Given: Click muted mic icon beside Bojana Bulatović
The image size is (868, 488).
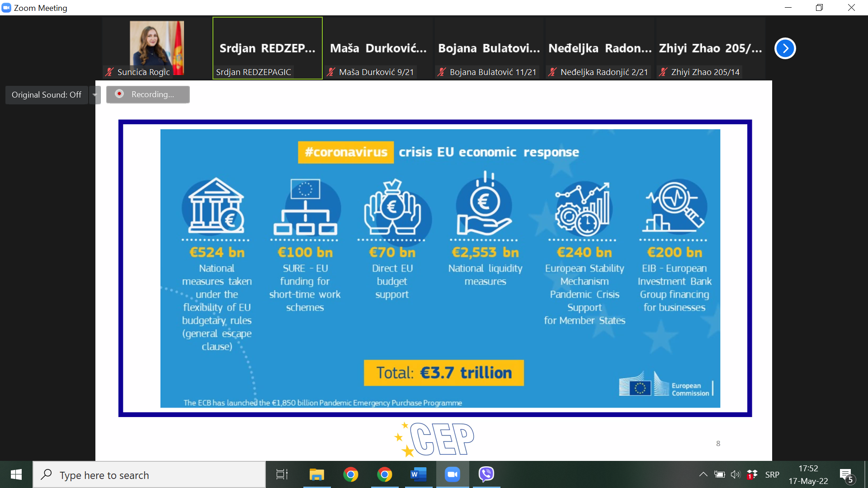Looking at the screenshot, I should pos(442,72).
